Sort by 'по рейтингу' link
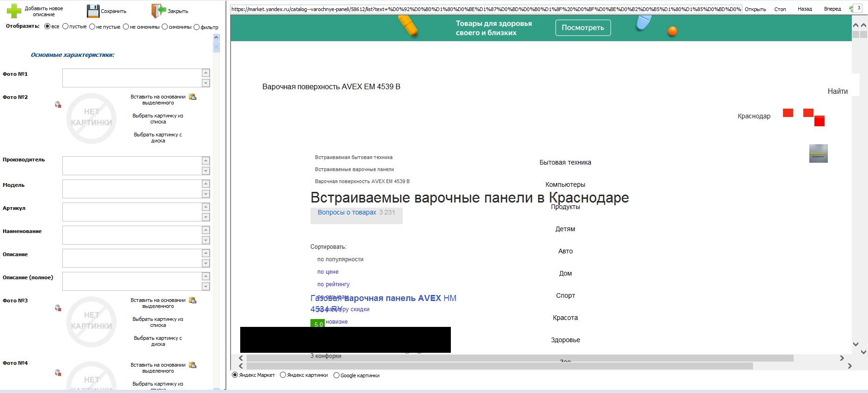This screenshot has width=868, height=393. coord(334,284)
